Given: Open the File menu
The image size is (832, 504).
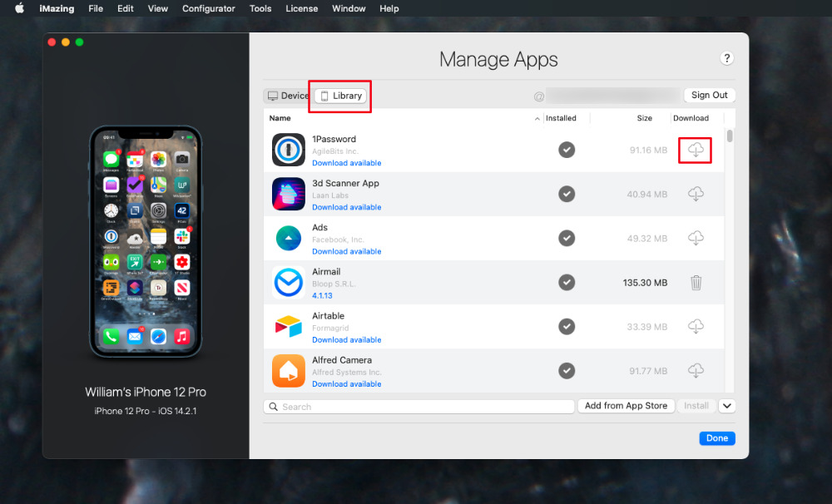Looking at the screenshot, I should tap(96, 8).
